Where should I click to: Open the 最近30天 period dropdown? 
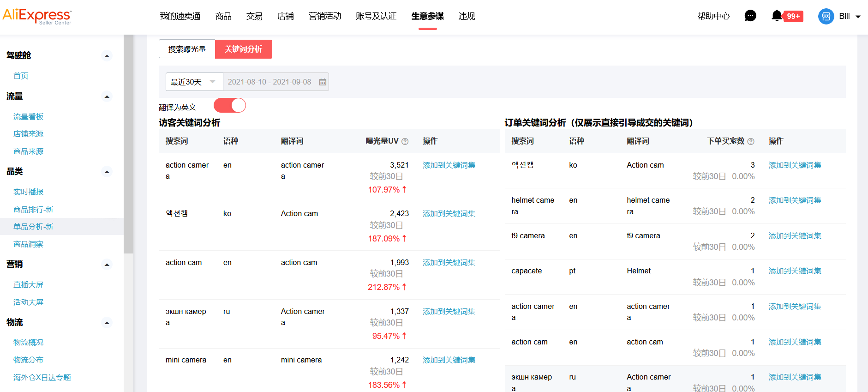click(x=194, y=82)
